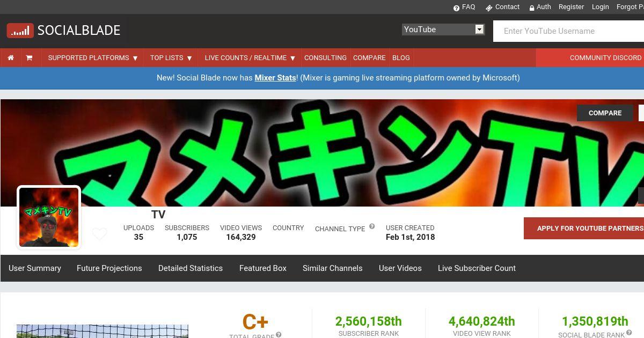
Task: Open the Blog menu item
Action: (401, 57)
